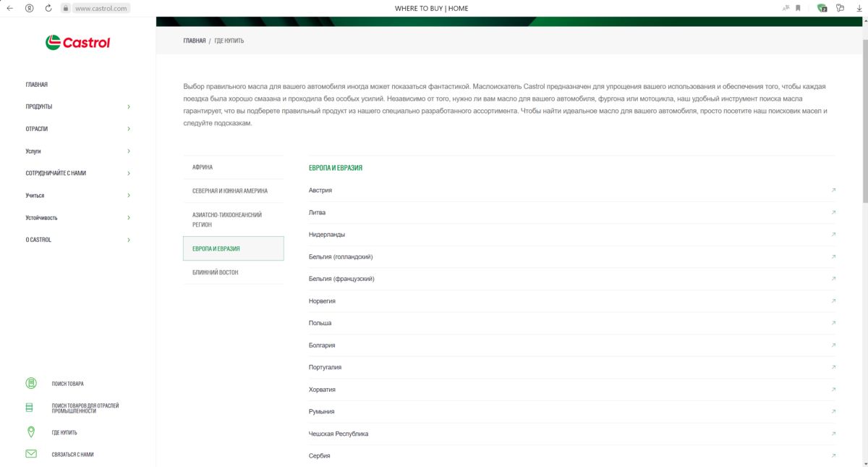
Task: Open external link arrow for Нидерланды
Action: [x=833, y=235]
